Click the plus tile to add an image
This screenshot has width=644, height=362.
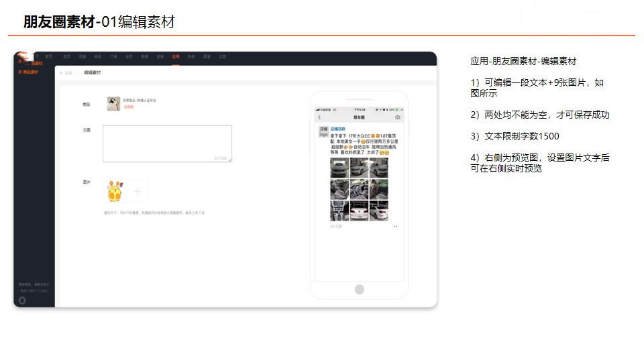138,191
